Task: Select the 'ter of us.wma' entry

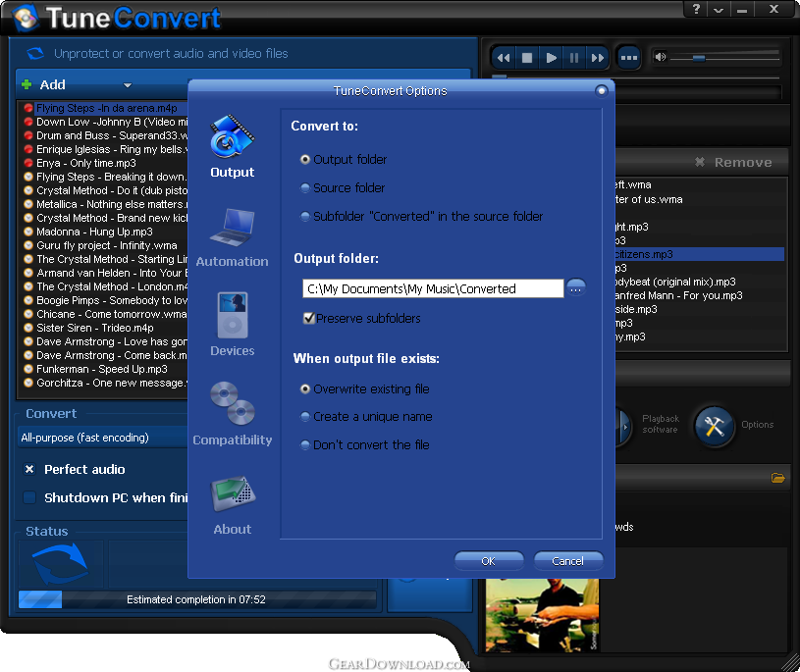Action: (x=649, y=199)
